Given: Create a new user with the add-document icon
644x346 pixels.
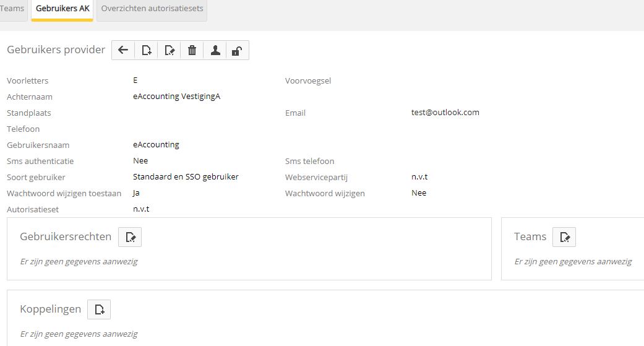Looking at the screenshot, I should (x=146, y=51).
